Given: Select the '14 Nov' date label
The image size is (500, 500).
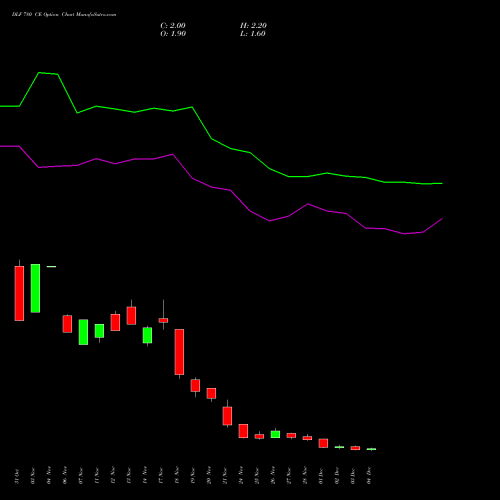Looking at the screenshot, I should 145,475.
